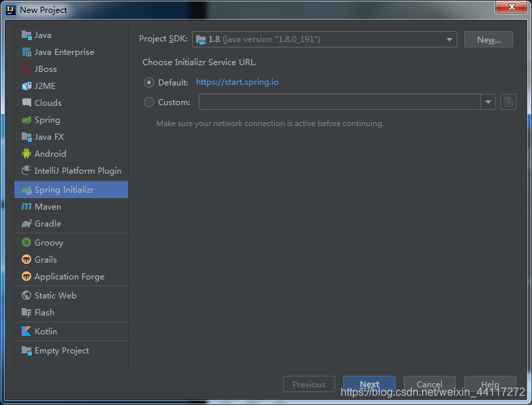This screenshot has height=405, width=532.
Task: Choose Spring Initializr list entry
Action: (71, 190)
